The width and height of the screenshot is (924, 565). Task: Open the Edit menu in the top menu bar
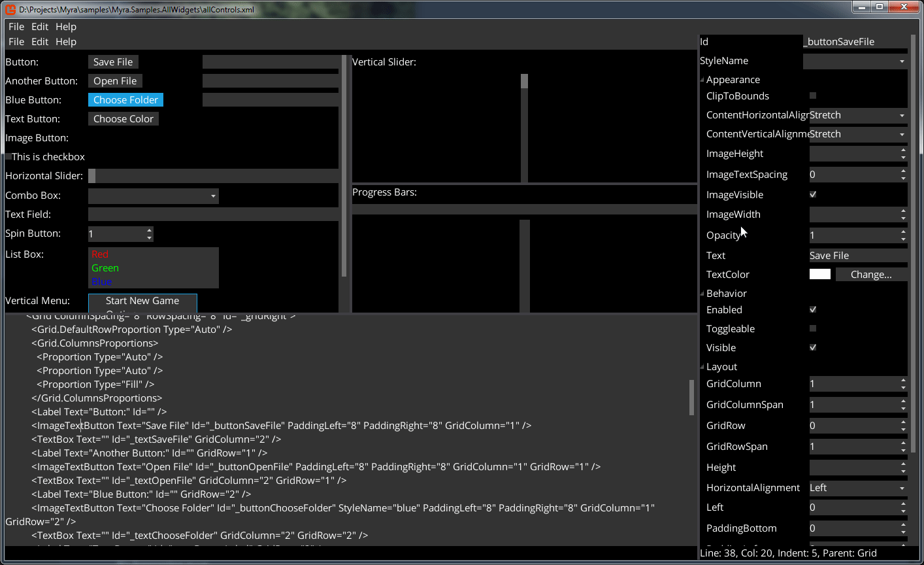[40, 27]
